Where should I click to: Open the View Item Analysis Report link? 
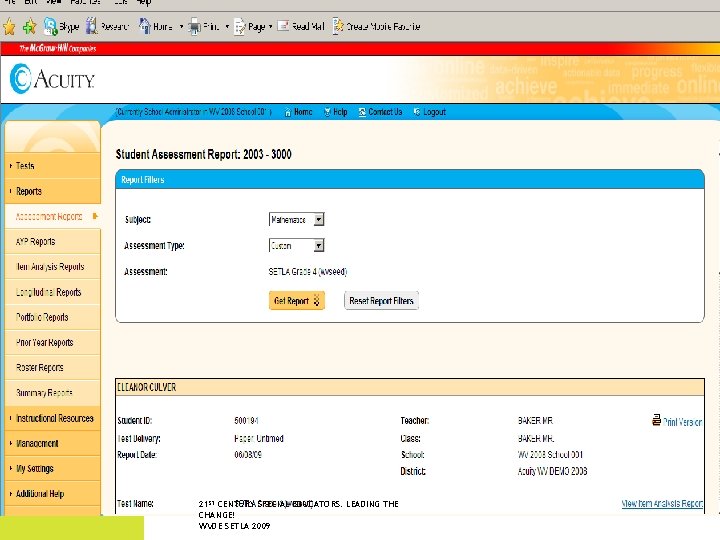tap(662, 504)
